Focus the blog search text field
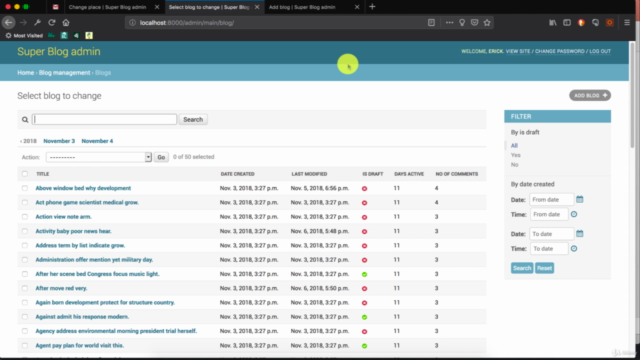The image size is (640, 360). [104, 120]
